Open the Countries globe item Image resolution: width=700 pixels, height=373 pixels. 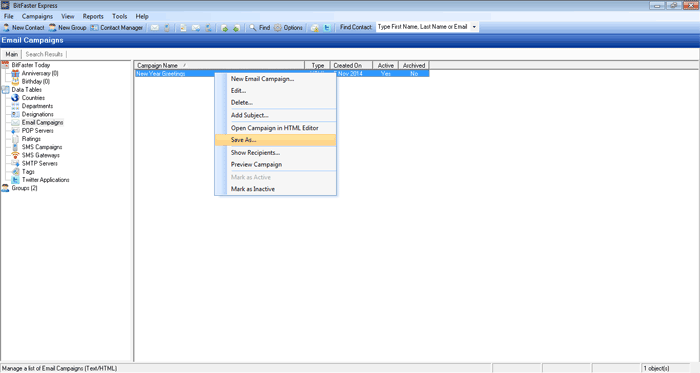click(28, 98)
